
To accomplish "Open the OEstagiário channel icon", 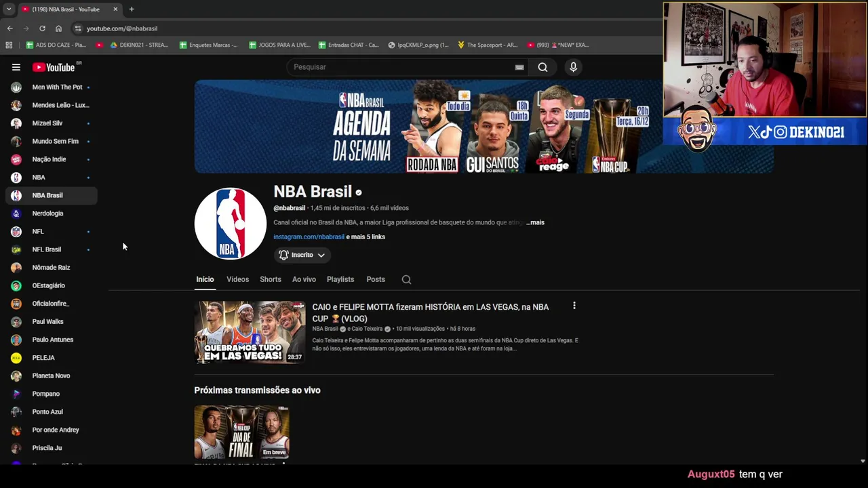I will tap(16, 285).
